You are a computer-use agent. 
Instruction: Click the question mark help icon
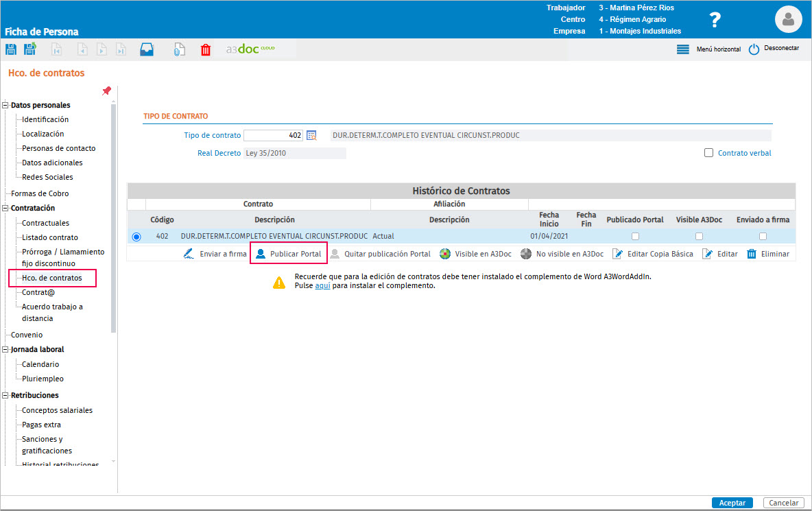click(x=715, y=20)
